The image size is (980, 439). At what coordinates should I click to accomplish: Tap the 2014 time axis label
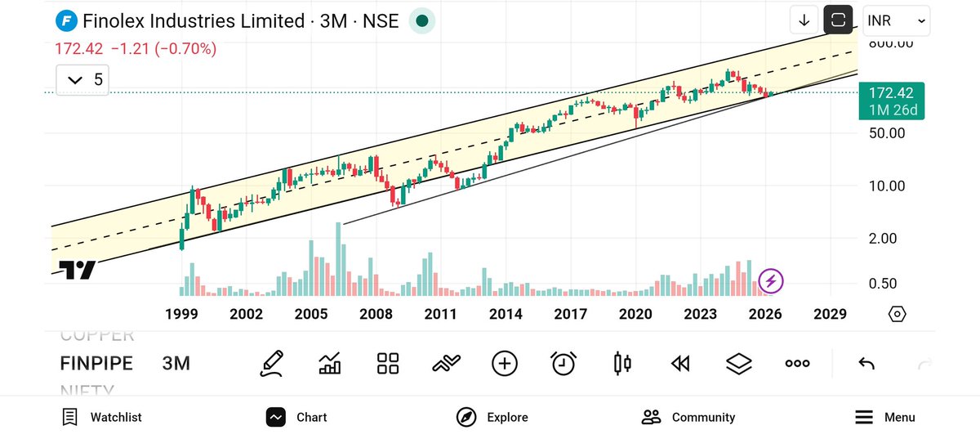[506, 314]
